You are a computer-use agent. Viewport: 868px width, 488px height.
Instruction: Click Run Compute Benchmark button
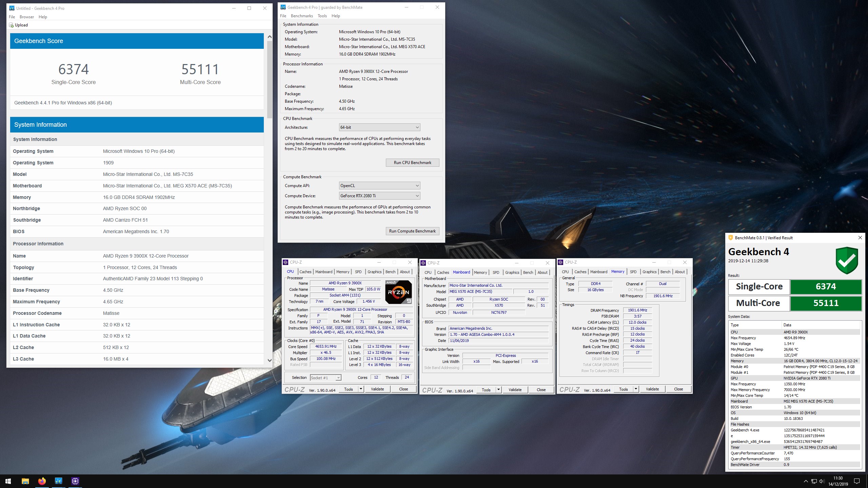pyautogui.click(x=413, y=231)
